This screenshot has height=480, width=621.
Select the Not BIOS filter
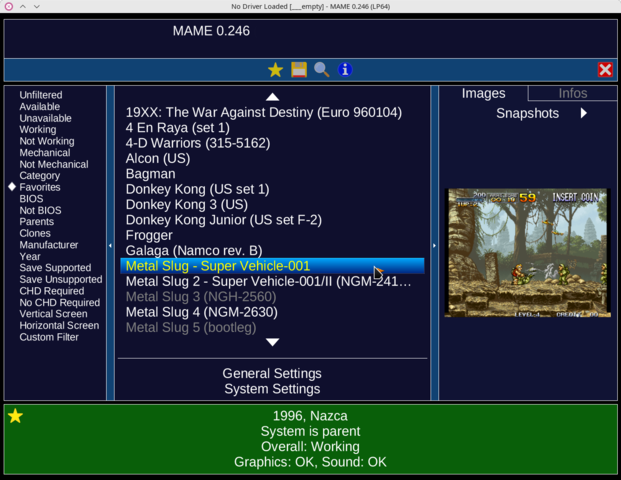click(40, 210)
